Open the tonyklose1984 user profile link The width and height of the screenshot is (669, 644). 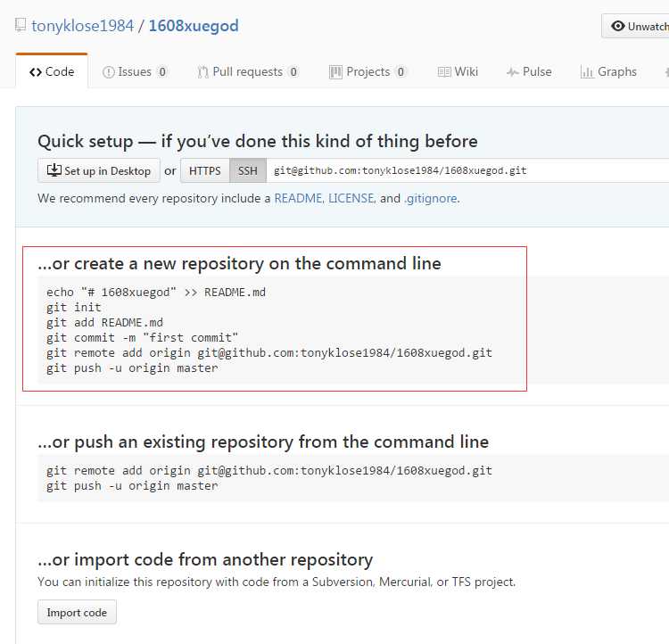(x=82, y=26)
